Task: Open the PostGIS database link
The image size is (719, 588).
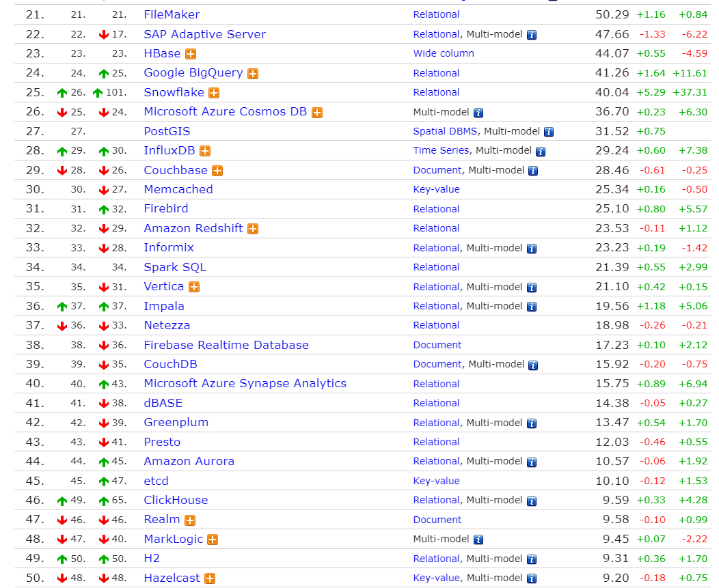Action: (x=167, y=132)
